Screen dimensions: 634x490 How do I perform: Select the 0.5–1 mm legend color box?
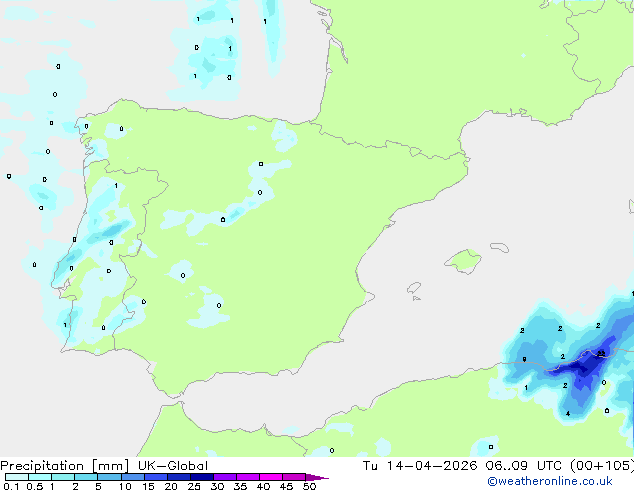(40, 477)
